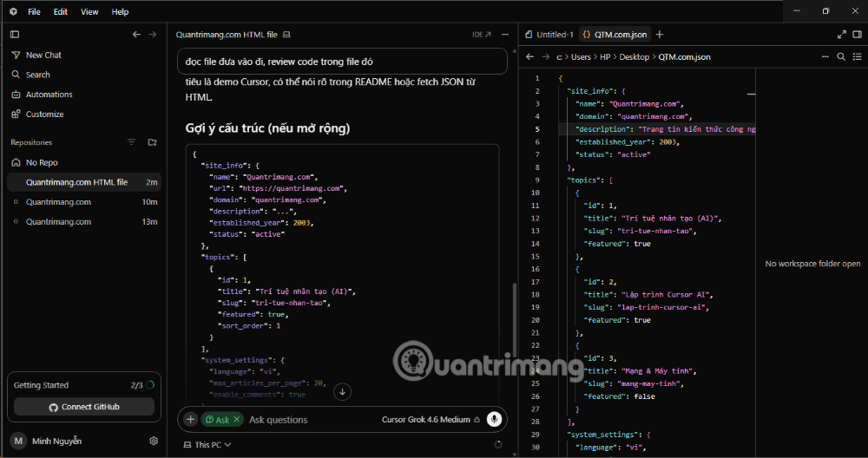Click the Cursor app logo icon

tap(13, 11)
